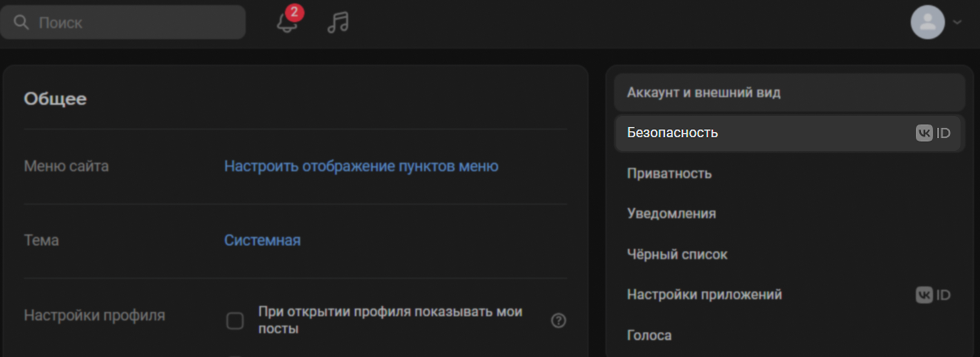Click VK ID badge beside Безопасность
This screenshot has height=357, width=980.
933,133
